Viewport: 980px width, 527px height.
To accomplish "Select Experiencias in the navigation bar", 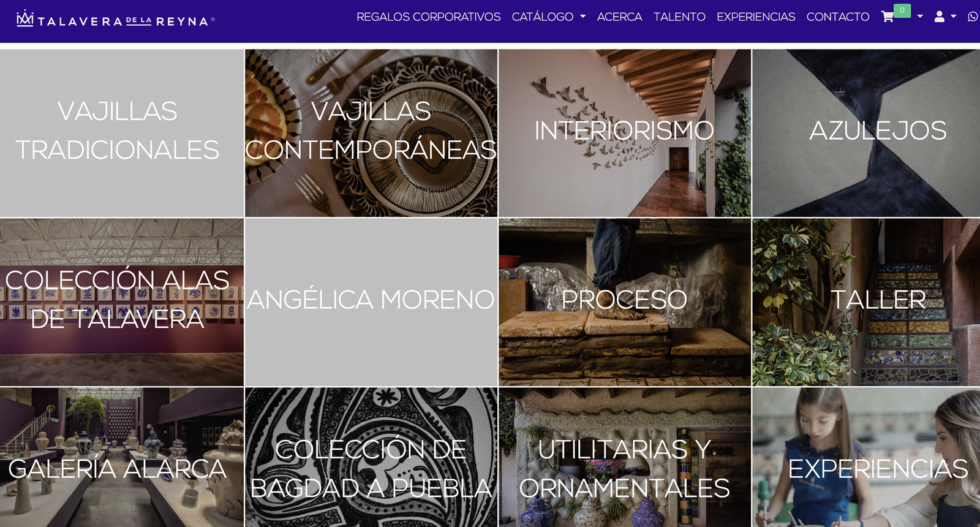I will click(756, 17).
